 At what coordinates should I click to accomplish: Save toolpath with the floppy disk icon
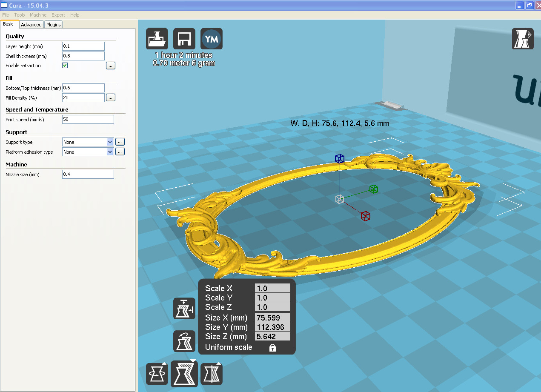184,39
